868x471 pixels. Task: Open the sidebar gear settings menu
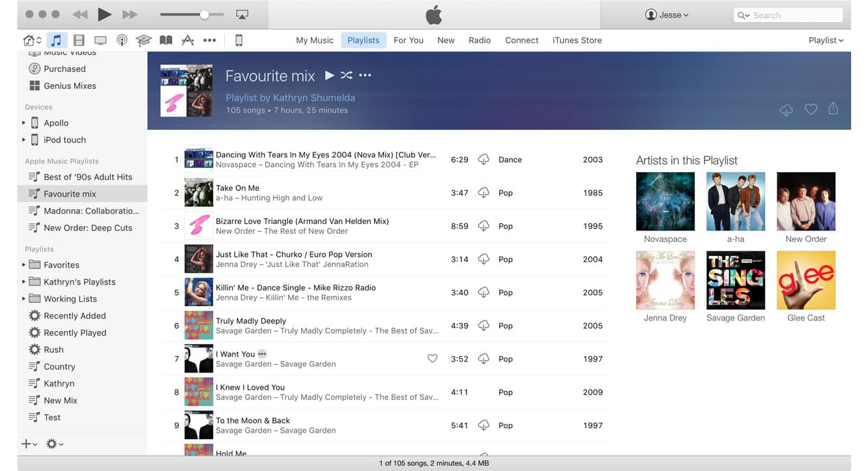point(55,444)
